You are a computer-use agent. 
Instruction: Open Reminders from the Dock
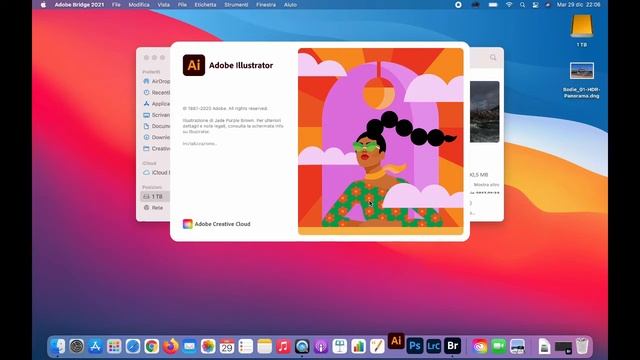coord(246,347)
